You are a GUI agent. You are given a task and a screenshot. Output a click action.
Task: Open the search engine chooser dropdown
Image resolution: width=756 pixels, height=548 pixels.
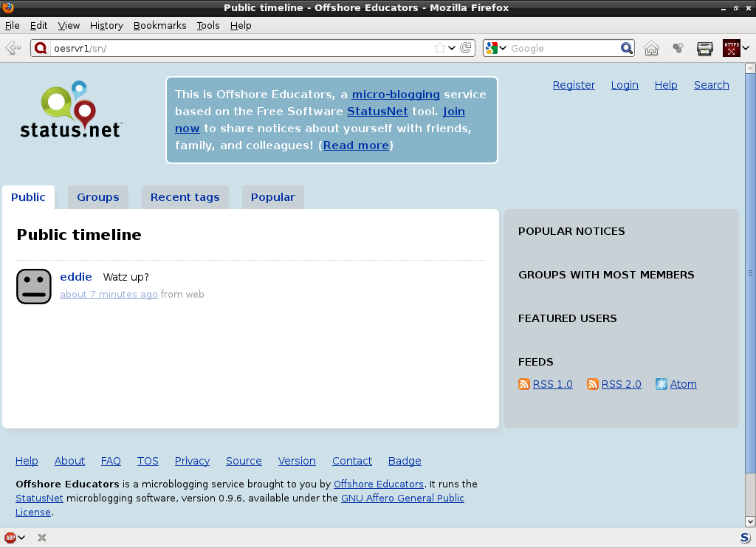point(503,48)
